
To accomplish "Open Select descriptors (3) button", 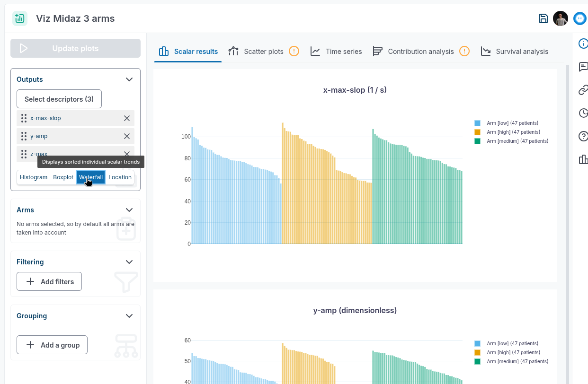I will [x=59, y=99].
